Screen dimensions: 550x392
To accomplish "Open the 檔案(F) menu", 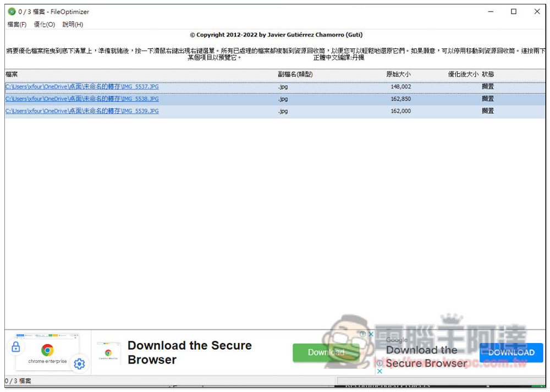I will pos(16,24).
